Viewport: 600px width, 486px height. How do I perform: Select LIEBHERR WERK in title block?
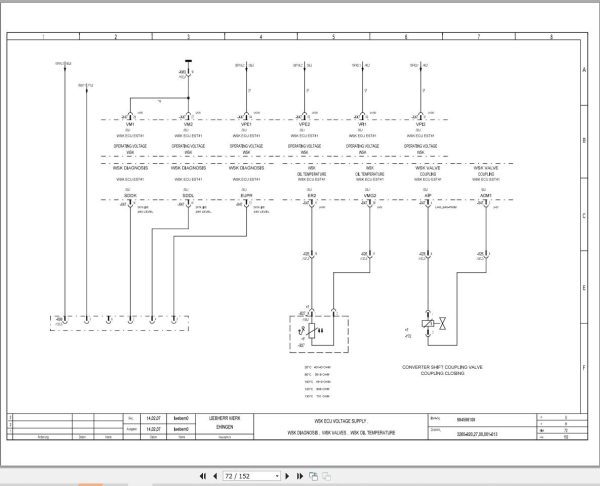click(224, 418)
